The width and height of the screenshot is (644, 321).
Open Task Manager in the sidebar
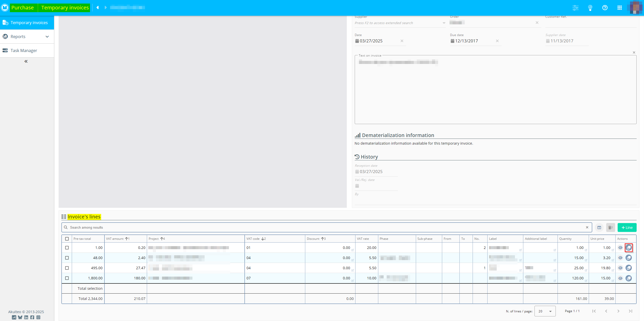pyautogui.click(x=24, y=50)
